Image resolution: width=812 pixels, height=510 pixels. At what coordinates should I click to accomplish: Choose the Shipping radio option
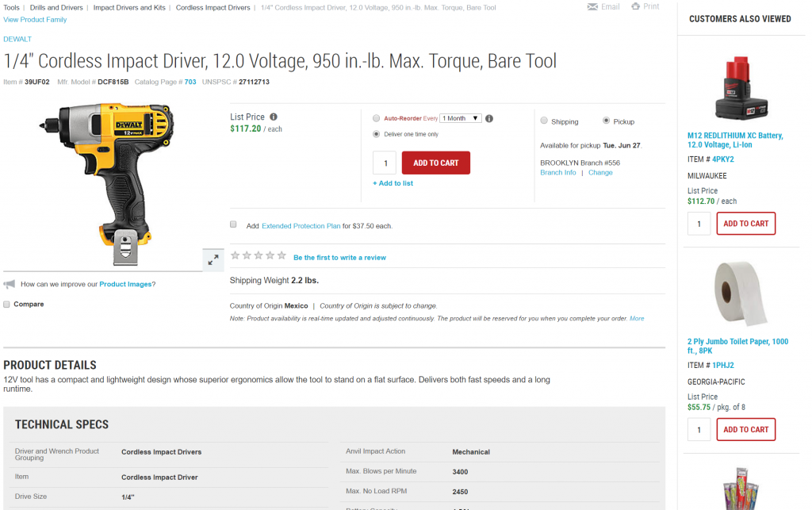[x=544, y=121]
